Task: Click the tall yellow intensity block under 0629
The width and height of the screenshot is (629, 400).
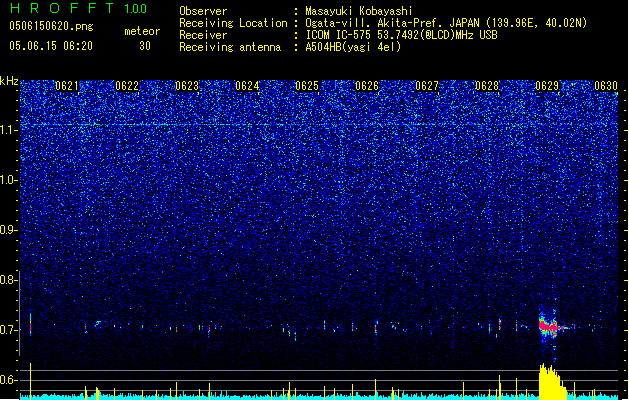Action: click(x=552, y=381)
